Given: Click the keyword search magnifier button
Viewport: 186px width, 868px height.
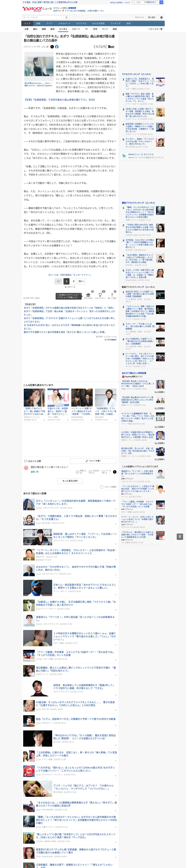Looking at the screenshot, I should pyautogui.click(x=66, y=18).
